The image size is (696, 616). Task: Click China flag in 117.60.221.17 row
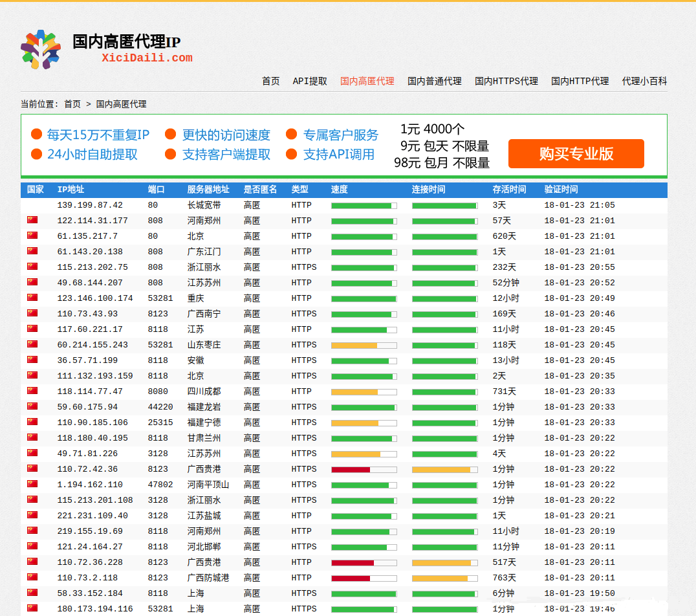(x=32, y=329)
